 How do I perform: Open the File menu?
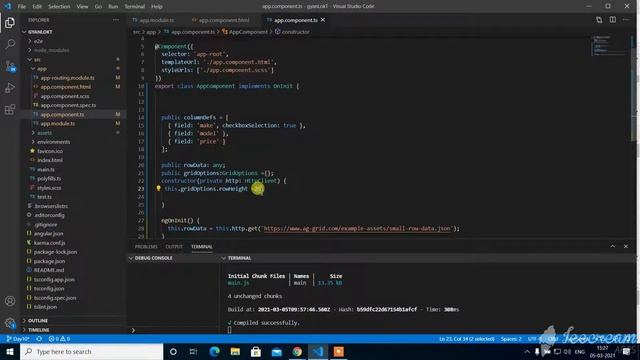22,6
